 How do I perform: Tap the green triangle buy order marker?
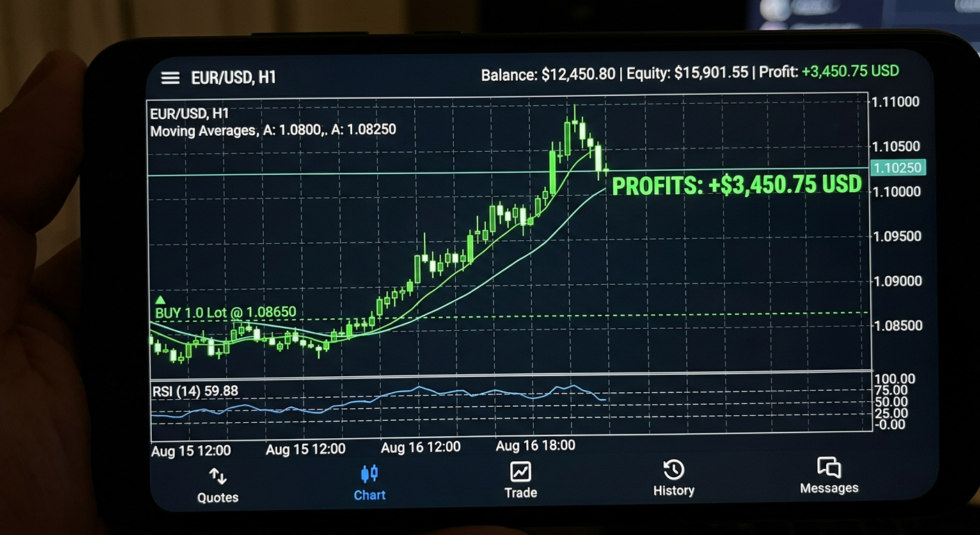[159, 299]
